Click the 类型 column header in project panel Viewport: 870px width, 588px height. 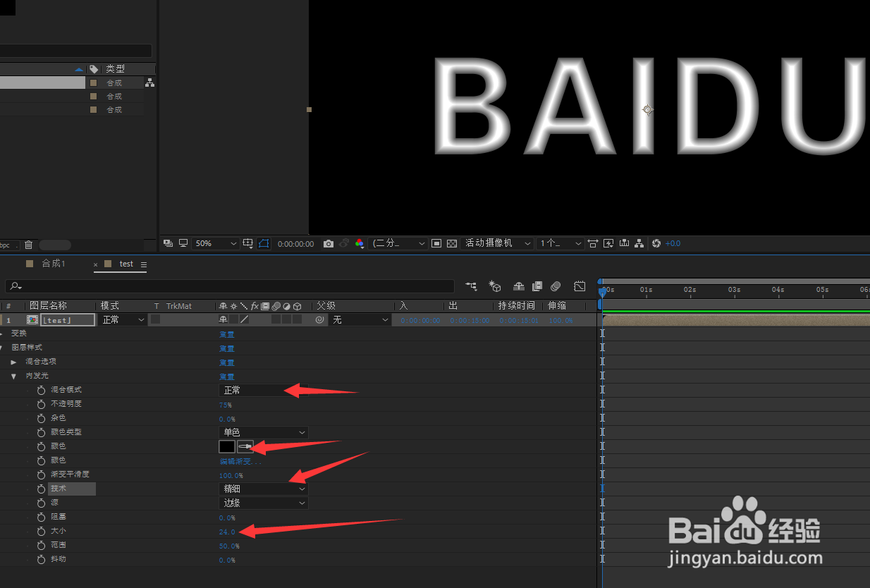(115, 69)
